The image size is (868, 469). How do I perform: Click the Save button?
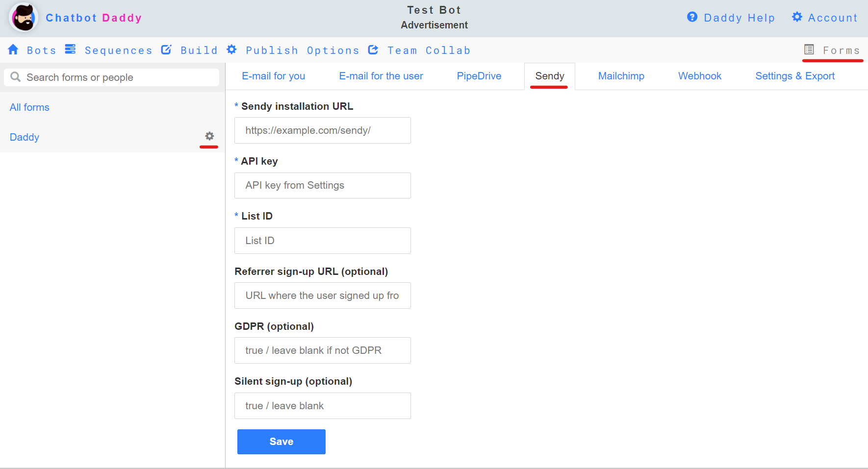point(281,442)
